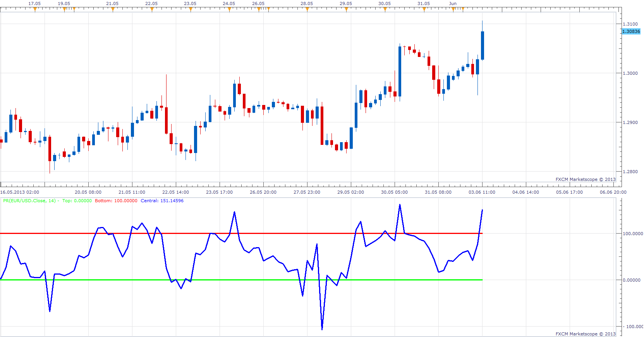Click the latest tall blue candle near 1.30836
Screen dimensions: 644x337
[x=483, y=45]
